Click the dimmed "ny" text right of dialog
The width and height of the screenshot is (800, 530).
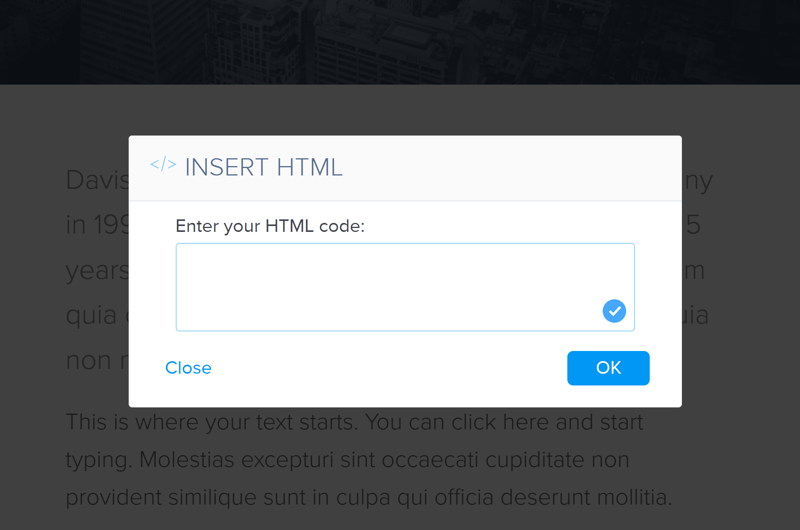click(x=697, y=182)
